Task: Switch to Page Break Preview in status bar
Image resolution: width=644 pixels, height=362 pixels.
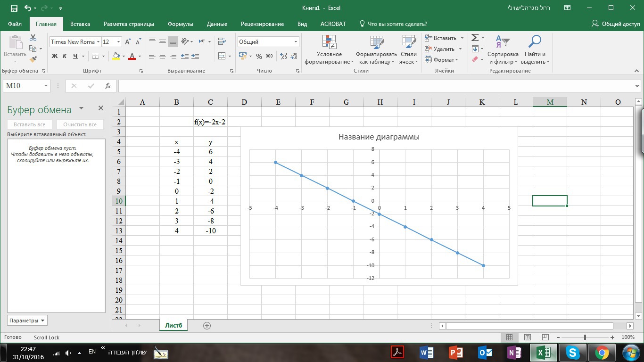Action: point(545,337)
